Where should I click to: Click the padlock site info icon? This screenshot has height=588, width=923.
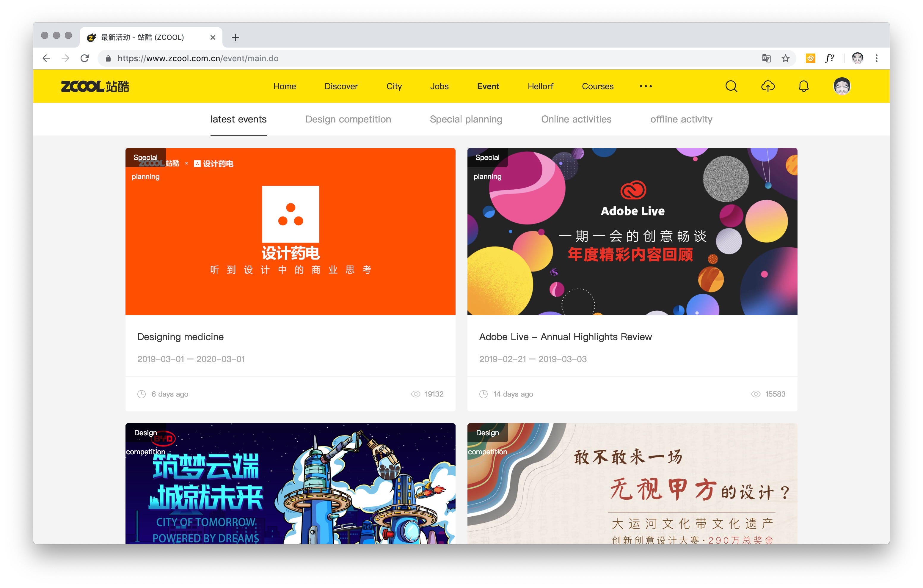point(108,58)
